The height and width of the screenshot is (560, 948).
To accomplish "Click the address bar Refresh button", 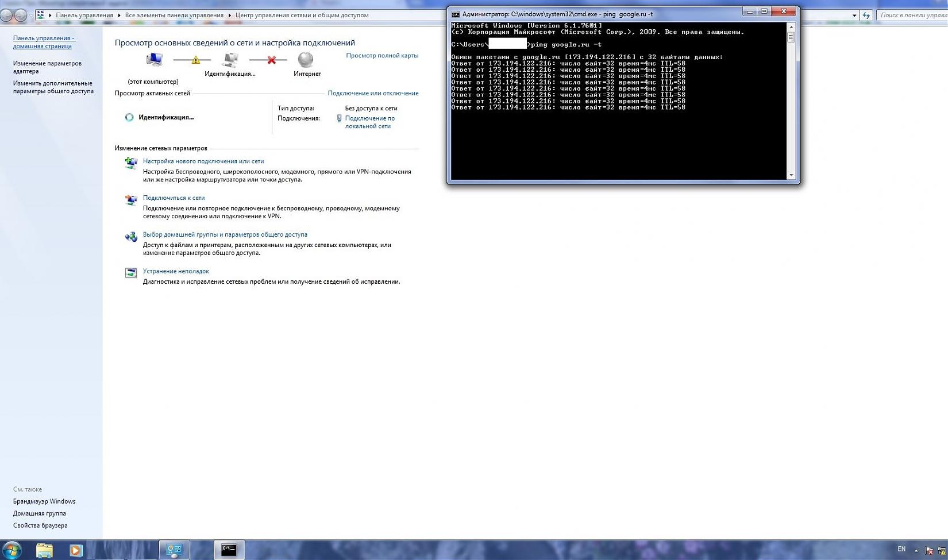I will [x=866, y=16].
